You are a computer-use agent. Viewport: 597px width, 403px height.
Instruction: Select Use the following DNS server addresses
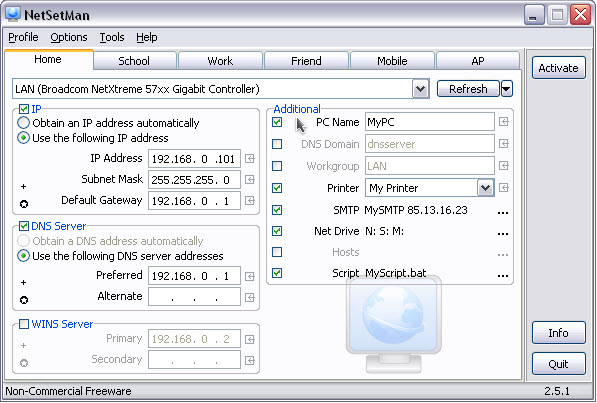tap(120, 256)
